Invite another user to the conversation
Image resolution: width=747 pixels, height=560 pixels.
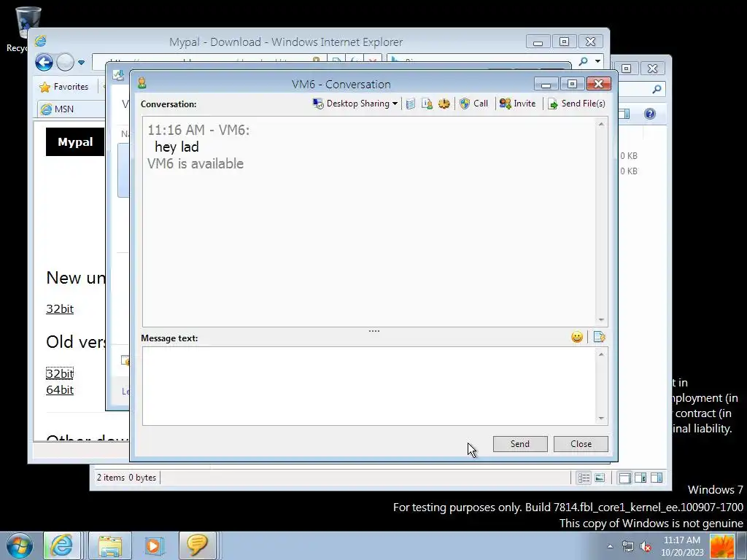517,104
